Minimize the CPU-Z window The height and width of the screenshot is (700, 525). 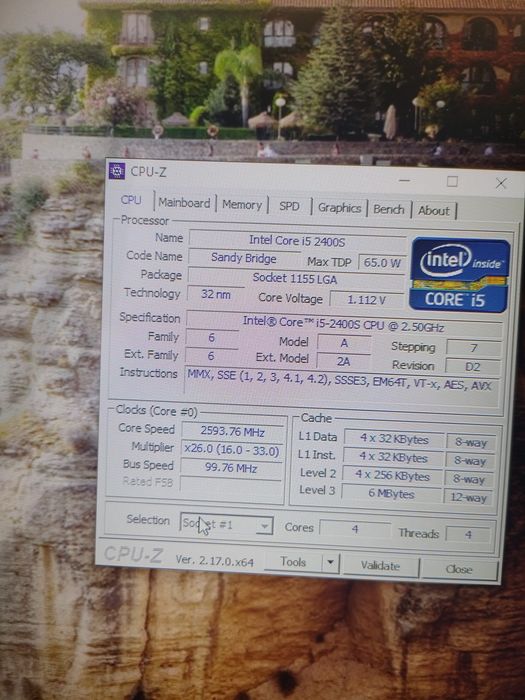[x=404, y=180]
